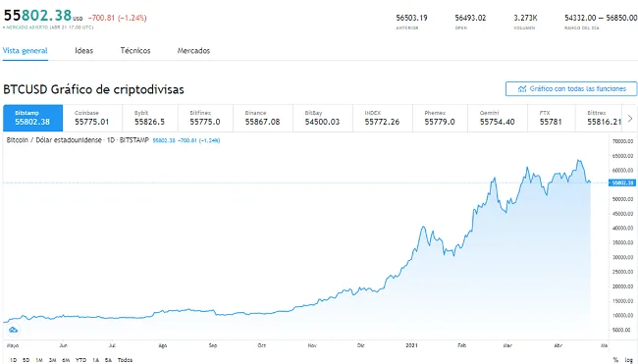
Task: Open the Técnicos tab
Action: click(x=135, y=51)
